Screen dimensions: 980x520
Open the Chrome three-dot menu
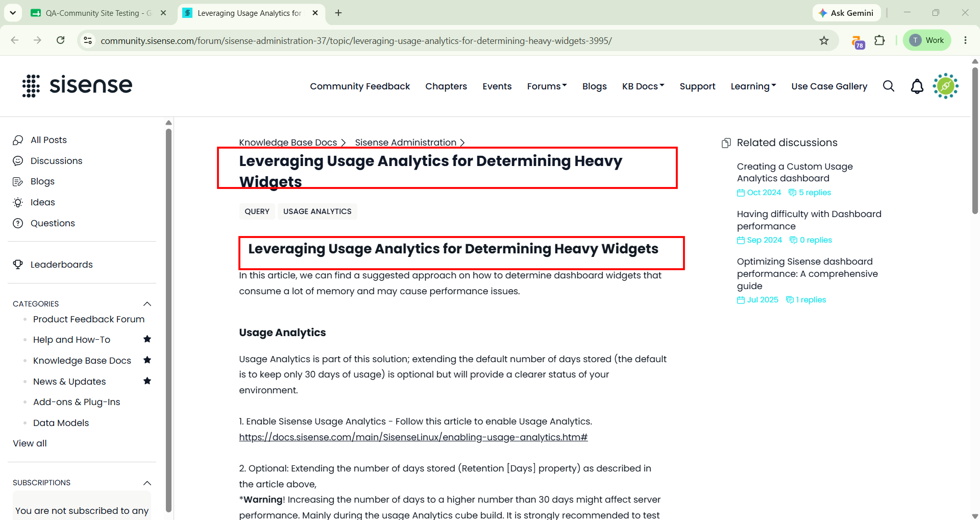tap(965, 40)
